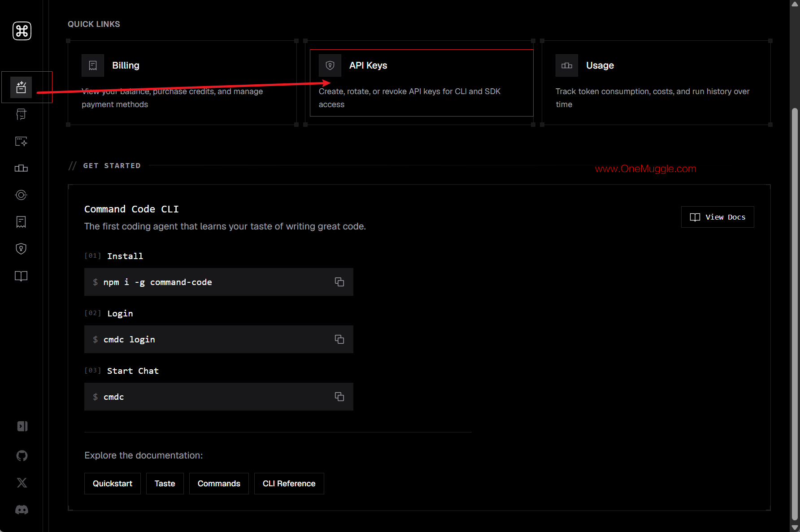Click the View Docs button label

point(726,217)
